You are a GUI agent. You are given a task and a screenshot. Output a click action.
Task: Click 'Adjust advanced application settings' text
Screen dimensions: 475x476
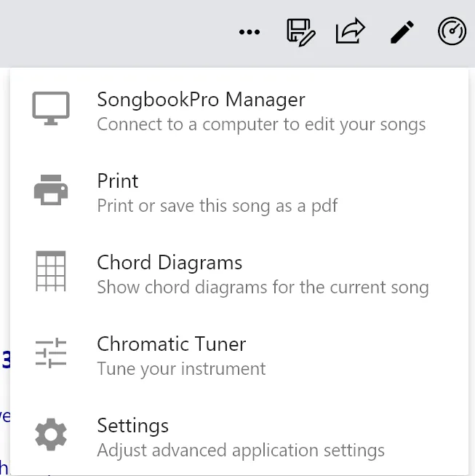coord(241,451)
